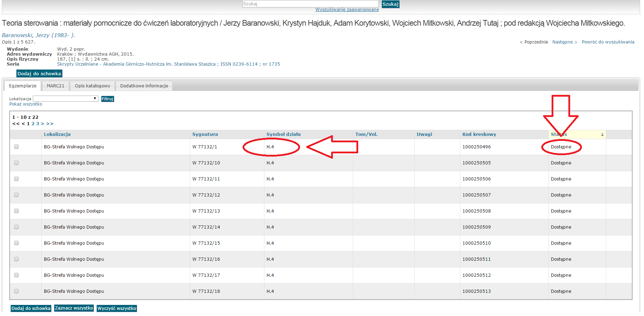The width and height of the screenshot is (644, 316).
Task: Open the Opis katalogowy tab
Action: pyautogui.click(x=92, y=86)
